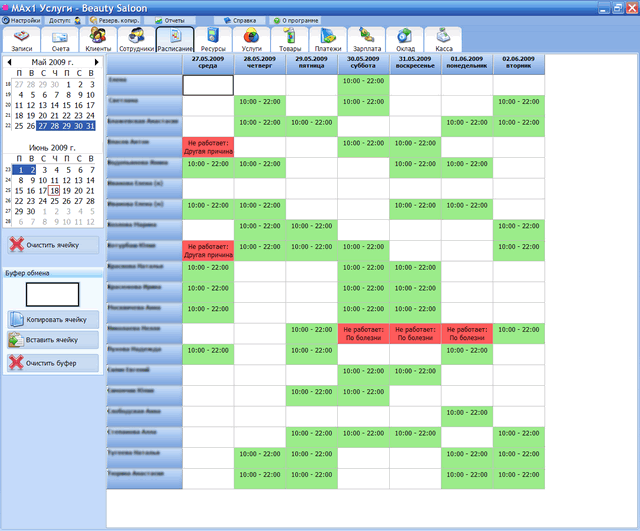Open the Услуги section icon
Viewport: 640px width, 531px height.
(251, 40)
